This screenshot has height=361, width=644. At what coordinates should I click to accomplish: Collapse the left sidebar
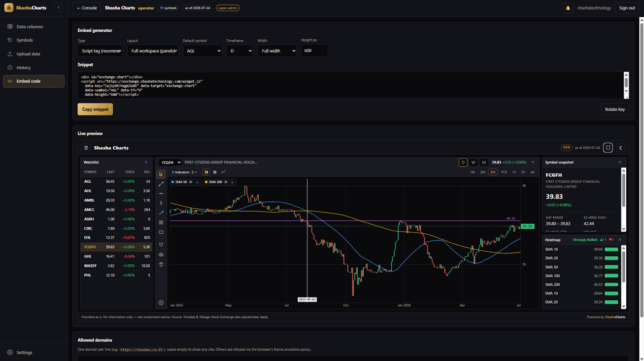click(58, 8)
